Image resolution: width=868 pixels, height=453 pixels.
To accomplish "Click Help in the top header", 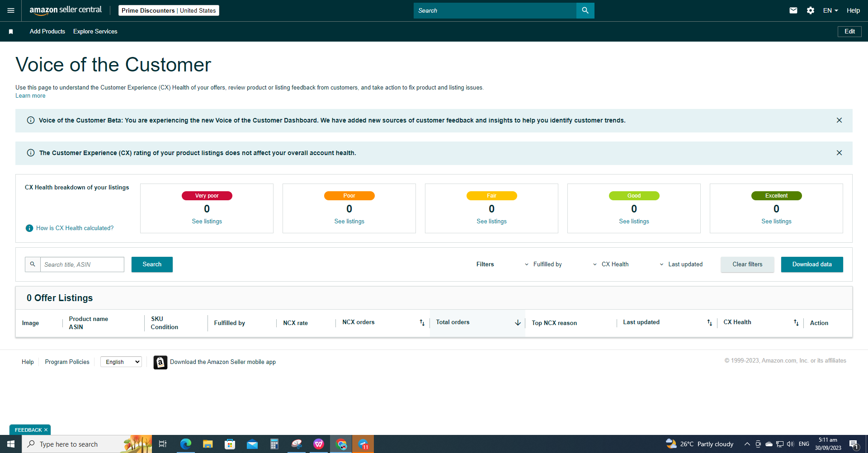I will [x=853, y=10].
